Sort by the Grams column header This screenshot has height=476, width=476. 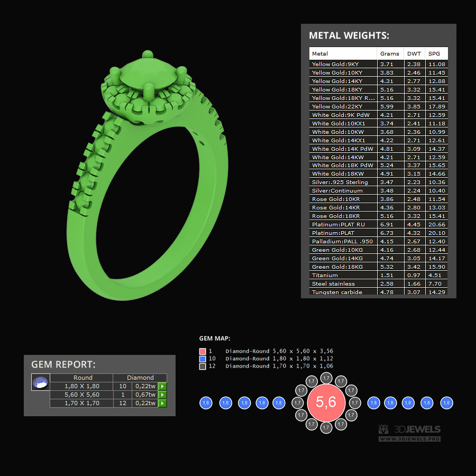(x=390, y=53)
